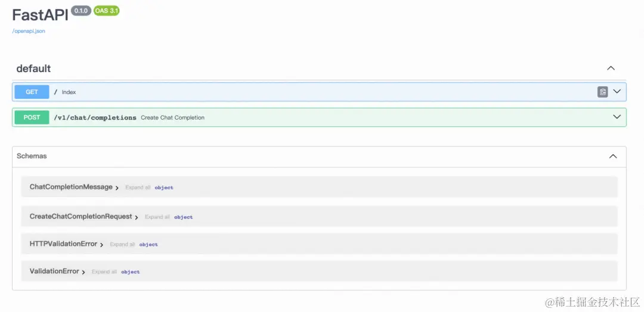Open the /openapi.json link
The width and height of the screenshot is (644, 312).
[x=29, y=31]
